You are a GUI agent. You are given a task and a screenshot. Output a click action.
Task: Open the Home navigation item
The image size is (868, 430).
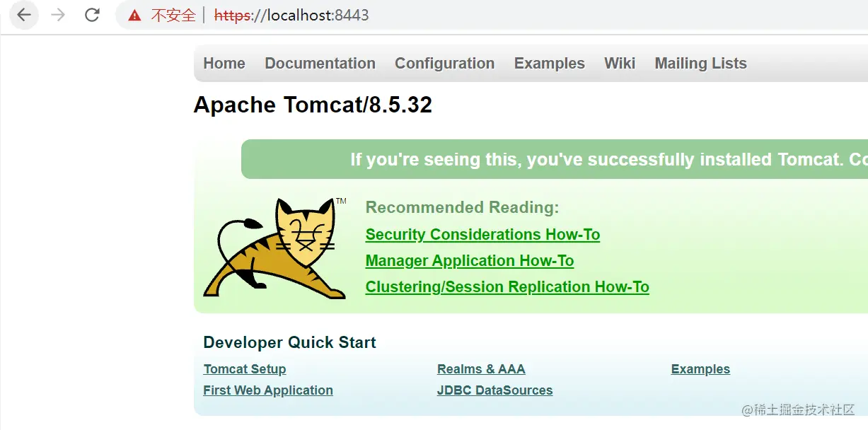224,64
